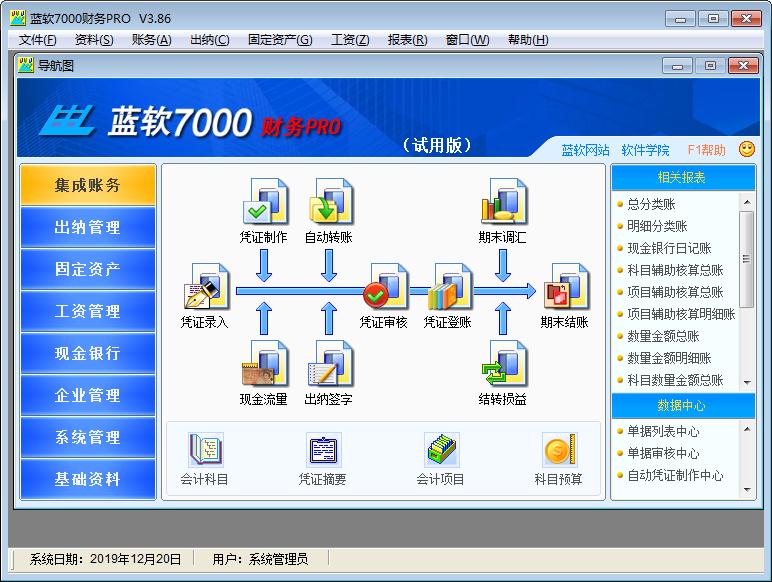The height and width of the screenshot is (582, 772).
Task: Open the 会计项目 accounting items icon
Action: [x=441, y=449]
